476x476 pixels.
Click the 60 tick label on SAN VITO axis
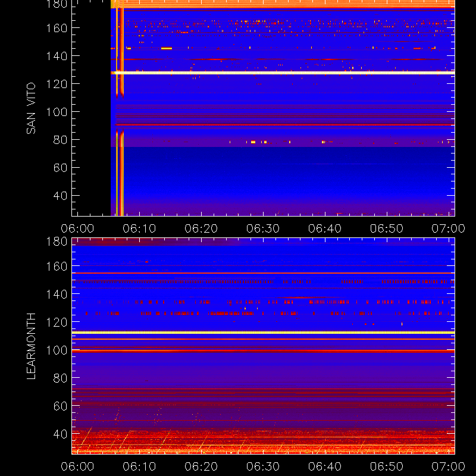[x=60, y=168]
